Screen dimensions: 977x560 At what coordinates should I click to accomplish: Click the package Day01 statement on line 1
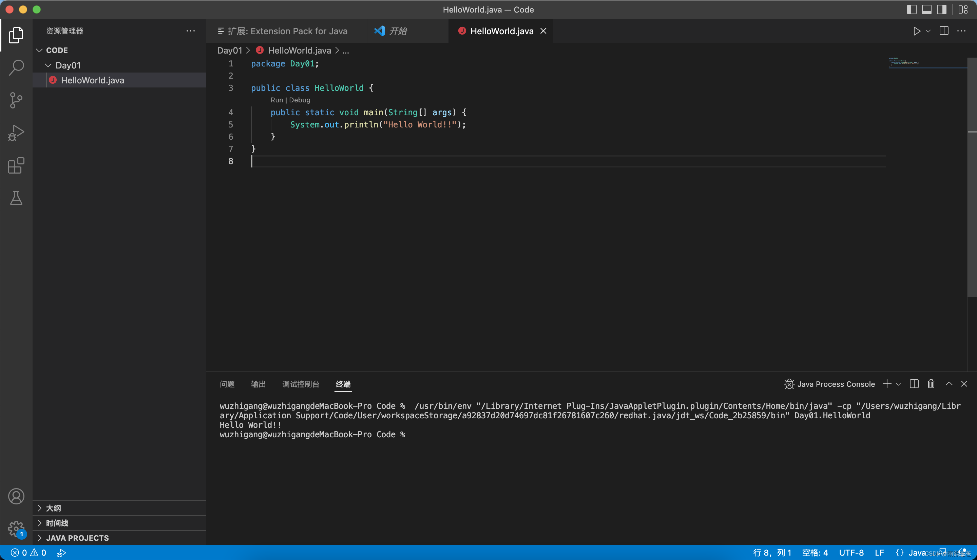point(285,63)
